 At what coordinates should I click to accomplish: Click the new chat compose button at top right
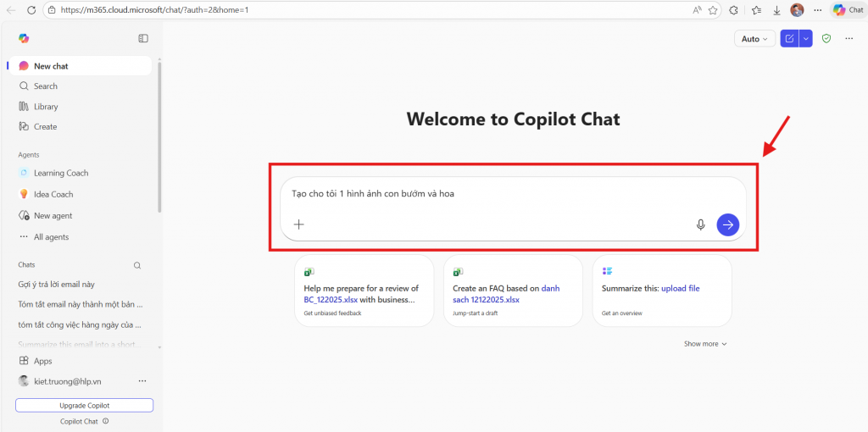tap(790, 38)
